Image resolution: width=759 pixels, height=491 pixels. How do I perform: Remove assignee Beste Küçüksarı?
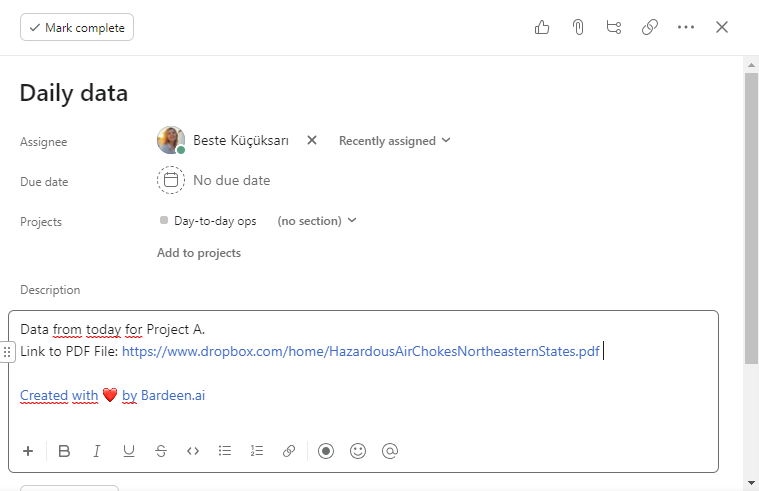(x=312, y=140)
